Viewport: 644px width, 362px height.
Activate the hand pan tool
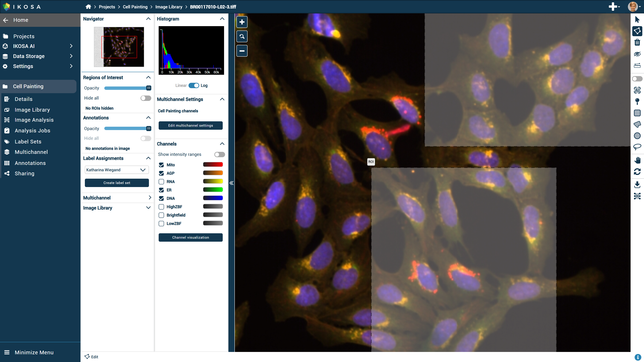coord(637,160)
